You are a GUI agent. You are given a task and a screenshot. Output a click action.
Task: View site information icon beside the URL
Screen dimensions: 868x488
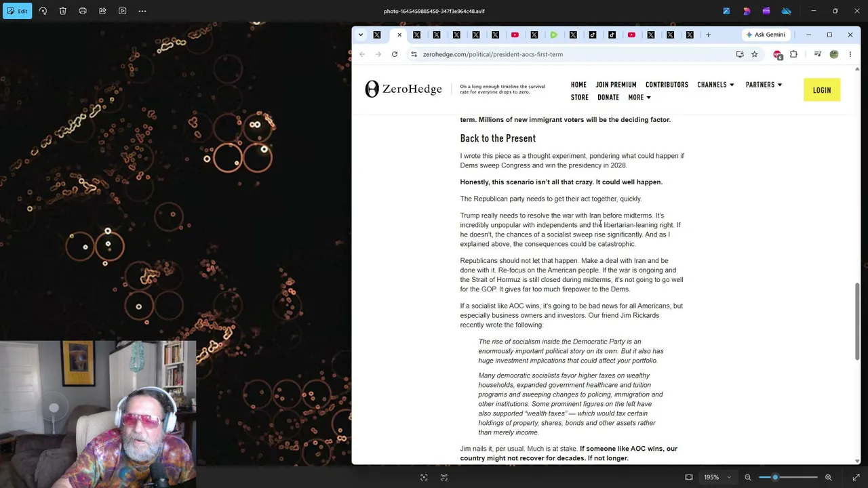tap(414, 54)
